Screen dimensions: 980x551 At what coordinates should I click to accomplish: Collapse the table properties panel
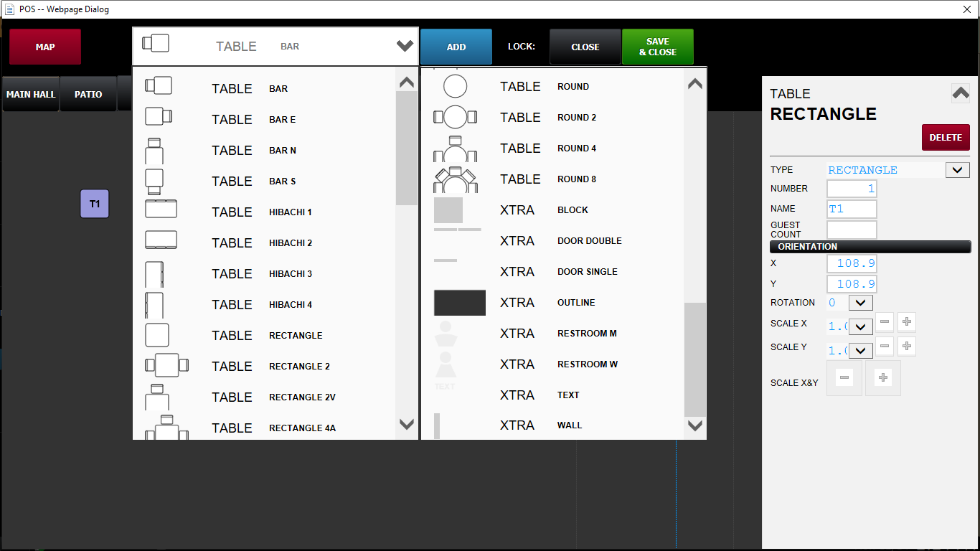[960, 94]
